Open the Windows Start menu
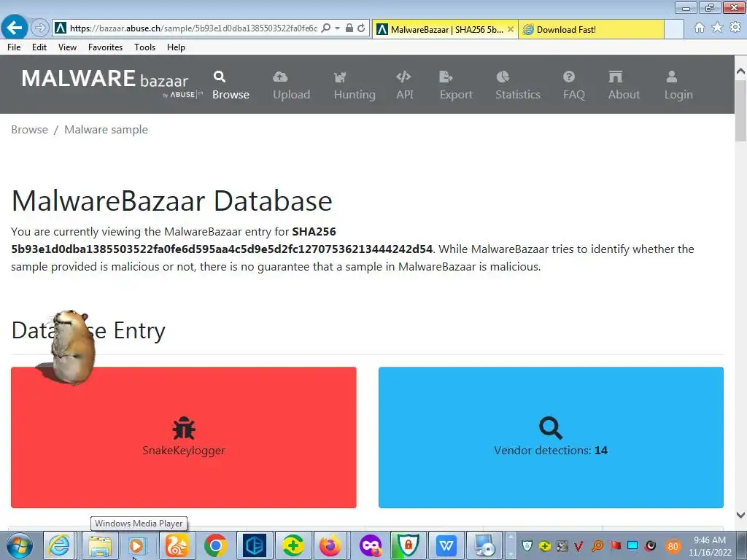This screenshot has width=747, height=560. tap(20, 545)
